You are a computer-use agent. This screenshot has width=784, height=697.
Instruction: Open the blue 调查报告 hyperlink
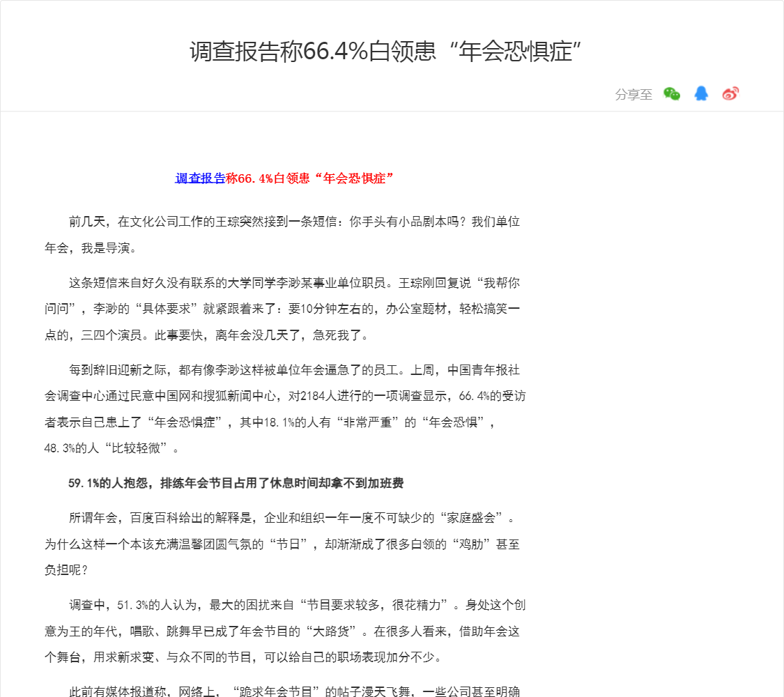200,178
